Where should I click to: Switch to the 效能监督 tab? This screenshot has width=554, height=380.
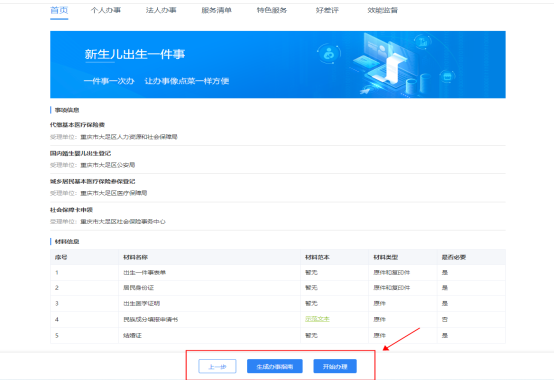[x=382, y=10]
